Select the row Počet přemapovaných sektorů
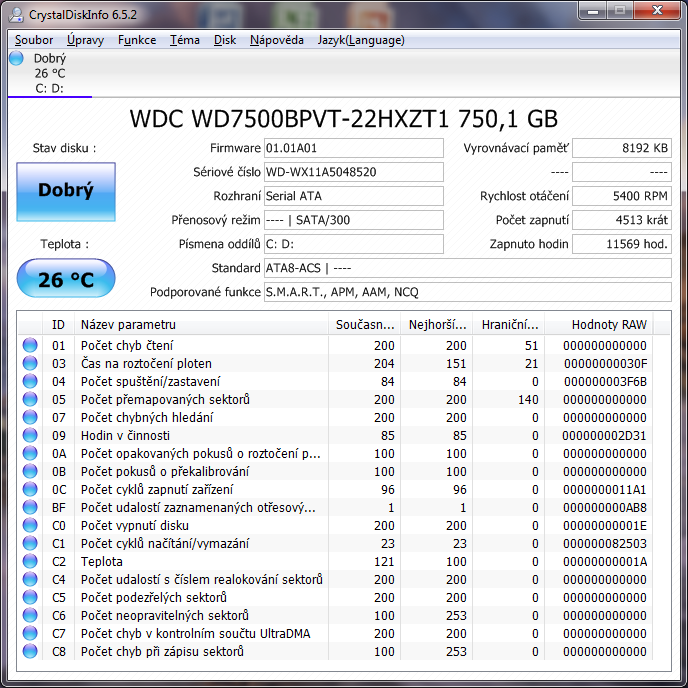Screen dimensions: 688x688 pos(336,399)
